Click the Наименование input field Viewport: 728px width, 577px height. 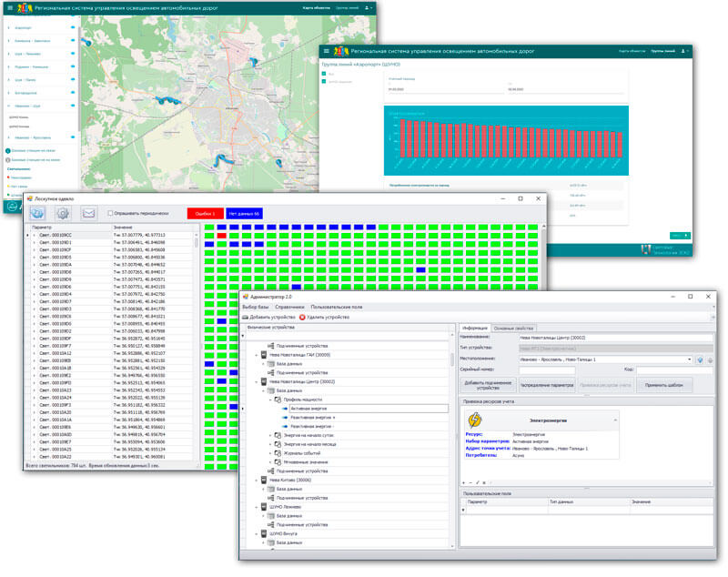click(616, 338)
